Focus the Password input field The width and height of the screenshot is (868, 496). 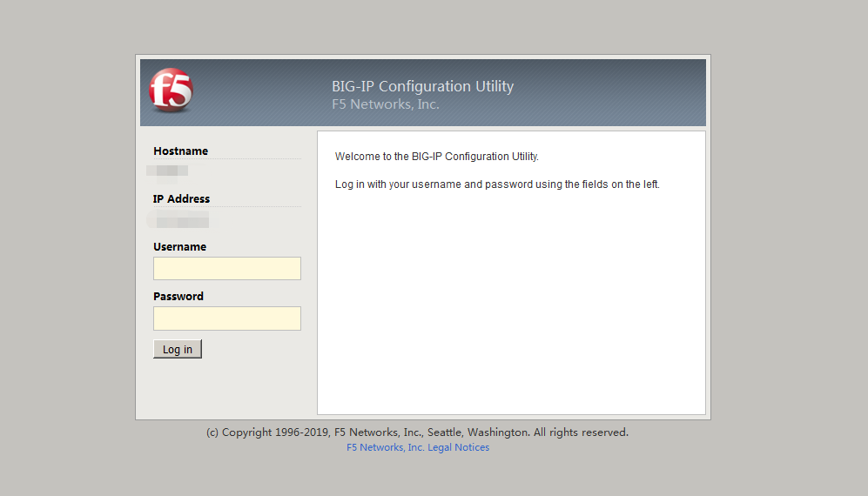pos(227,318)
